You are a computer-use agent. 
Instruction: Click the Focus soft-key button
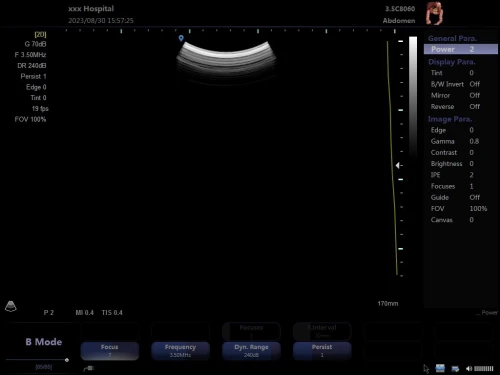point(110,351)
